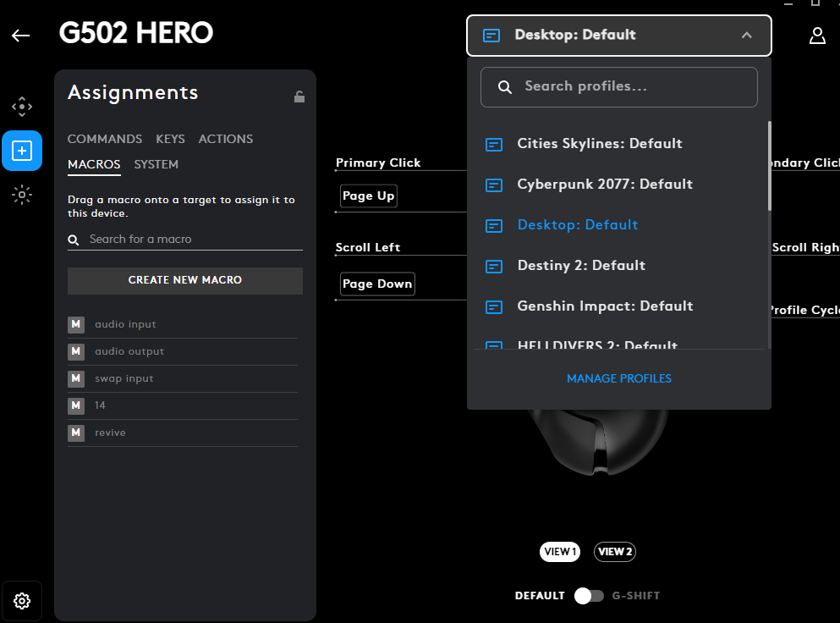840x623 pixels.
Task: Click the profile icon next to Genshin Impact
Action: click(494, 306)
